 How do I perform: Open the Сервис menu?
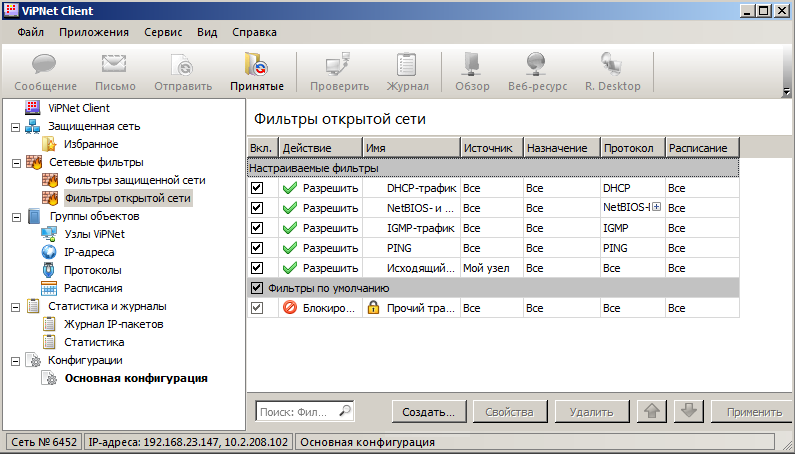(162, 31)
